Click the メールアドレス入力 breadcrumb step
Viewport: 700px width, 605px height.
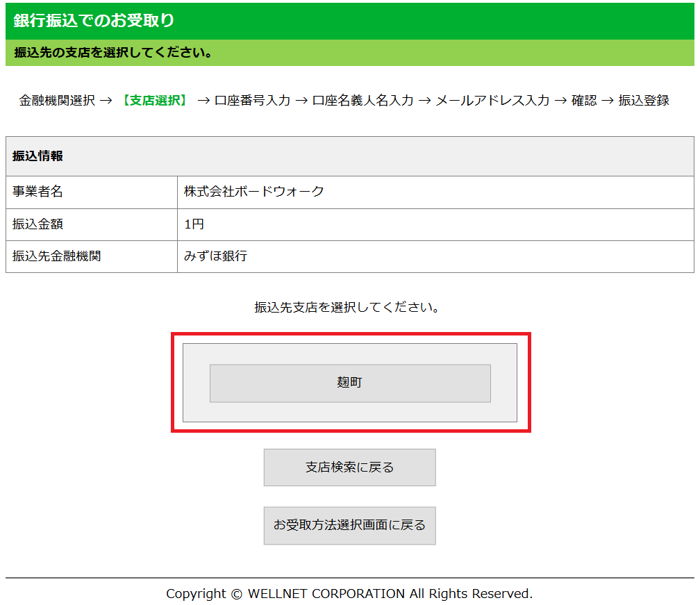(x=493, y=101)
